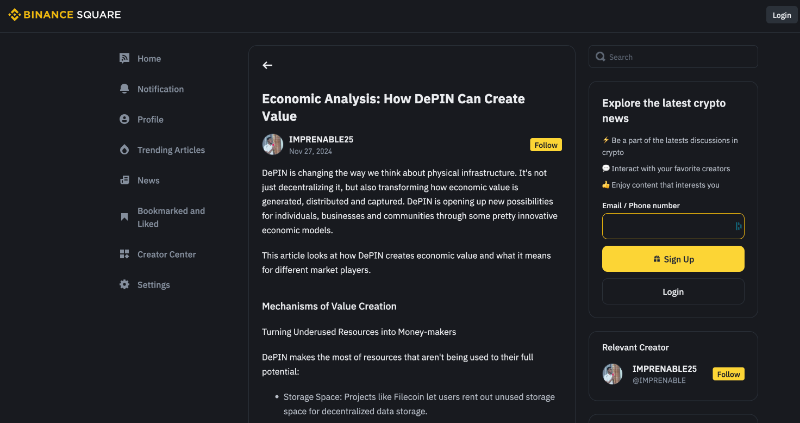Open the author name IMPRENABLE25 under the title
Screen dimensions: 800x423
[x=321, y=139]
